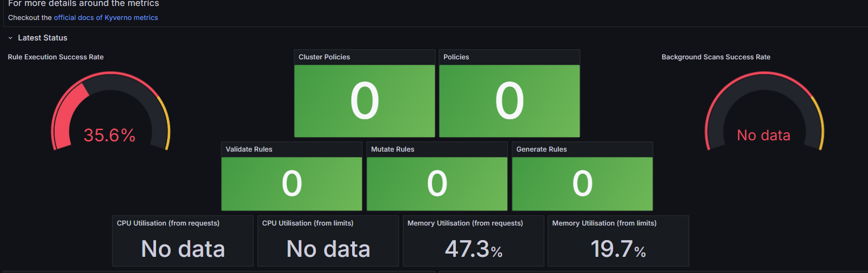Screen dimensions: 868x273
Task: Open CPU Utilisation (from limits) panel title
Action: point(308,223)
